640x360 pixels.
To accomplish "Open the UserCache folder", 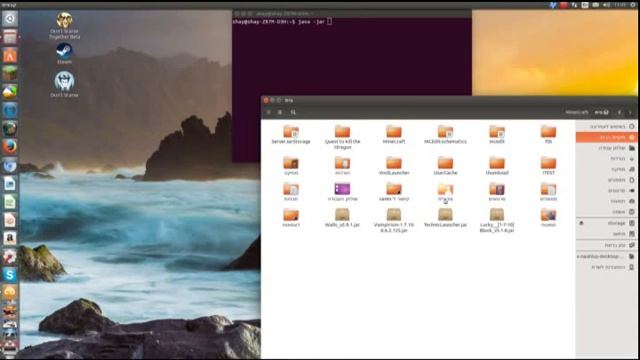I will coord(445,166).
